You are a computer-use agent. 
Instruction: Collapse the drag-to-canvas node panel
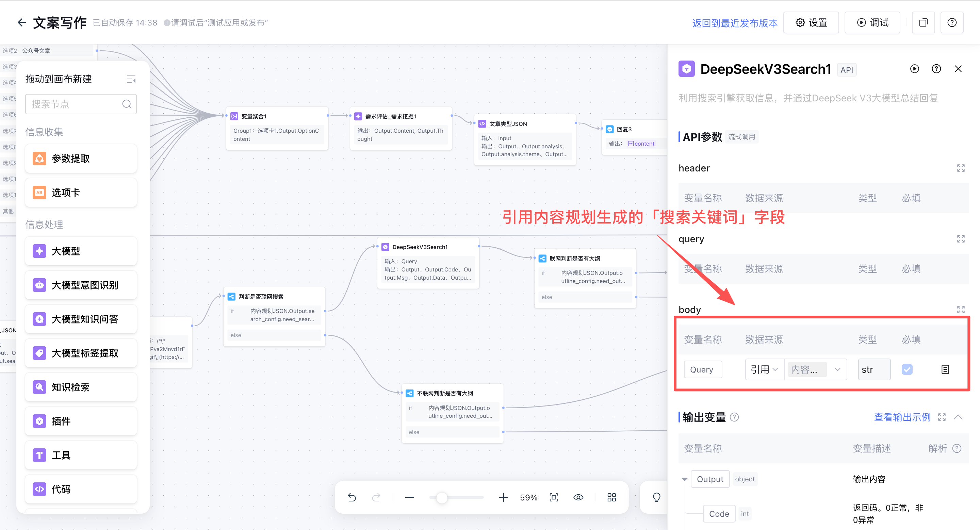click(x=131, y=79)
